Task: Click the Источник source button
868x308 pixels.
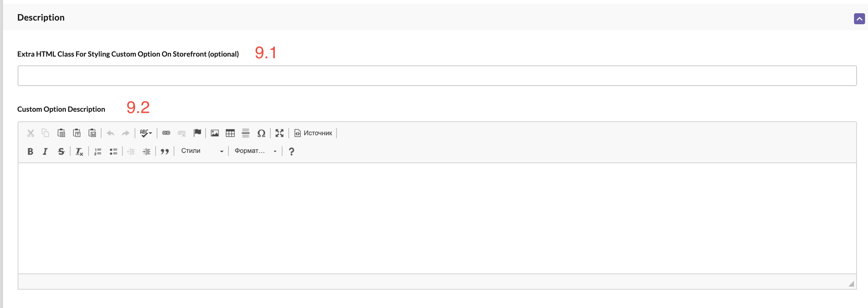Action: coord(313,133)
